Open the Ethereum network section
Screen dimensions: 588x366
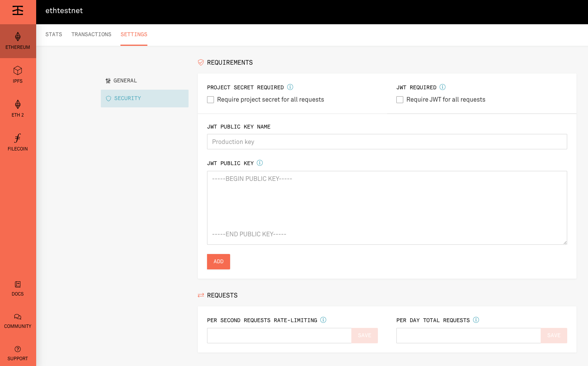click(18, 41)
